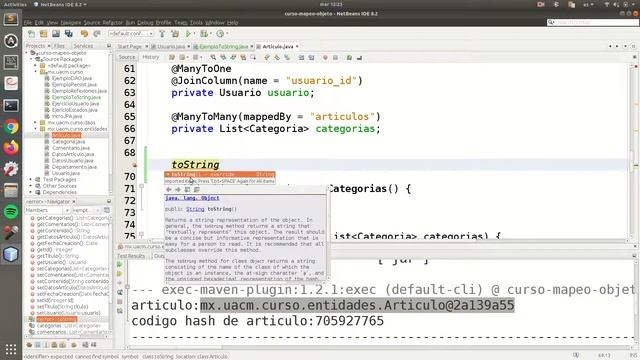Switch to the Services panel tab
Viewport: 640px width, 360px height.
83,46
